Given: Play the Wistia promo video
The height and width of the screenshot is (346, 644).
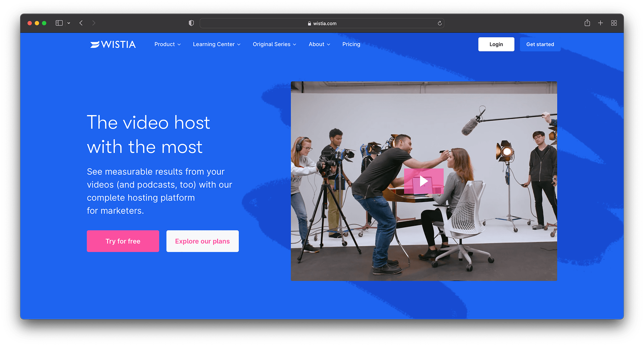Looking at the screenshot, I should click(x=424, y=180).
